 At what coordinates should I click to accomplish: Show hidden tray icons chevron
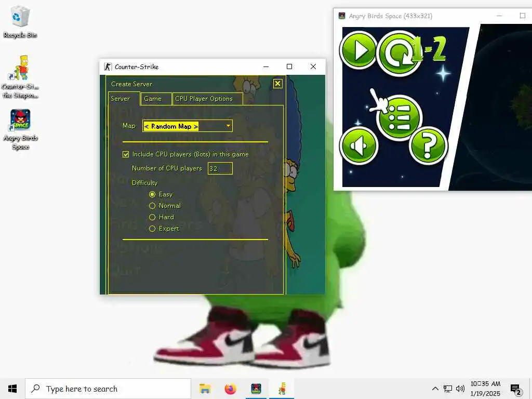click(435, 389)
